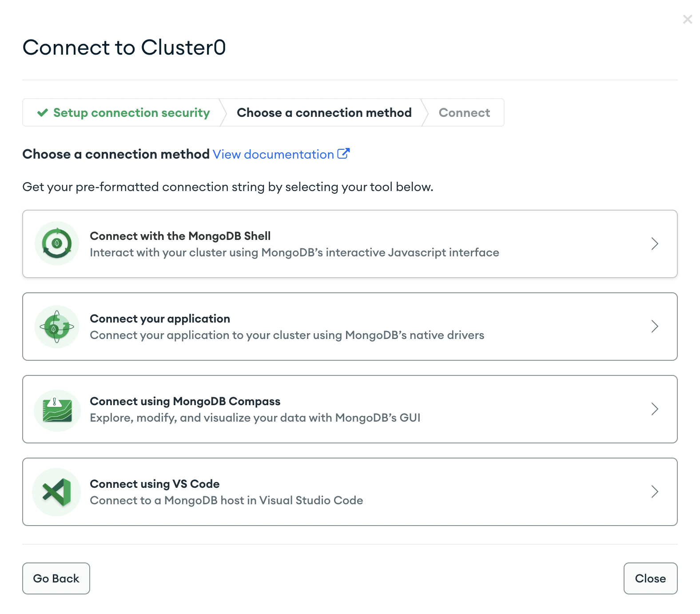This screenshot has height=614, width=700.
Task: Click the Close button
Action: click(x=650, y=578)
